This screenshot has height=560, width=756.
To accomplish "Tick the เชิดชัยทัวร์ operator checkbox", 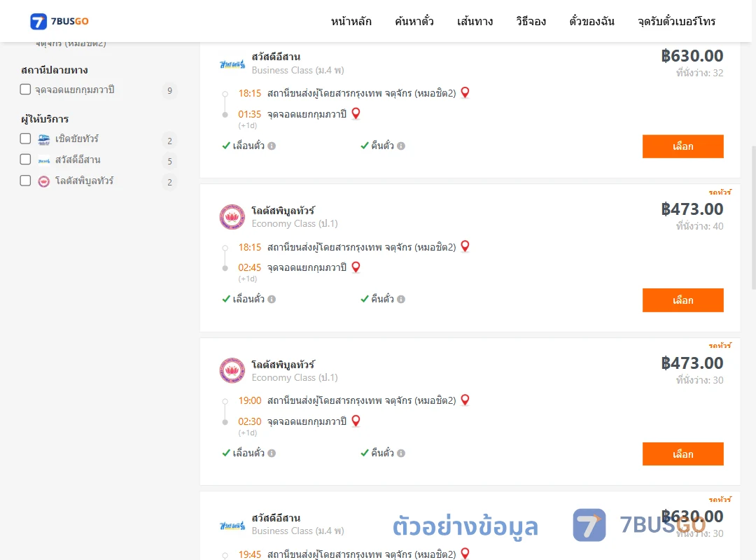I will [25, 139].
